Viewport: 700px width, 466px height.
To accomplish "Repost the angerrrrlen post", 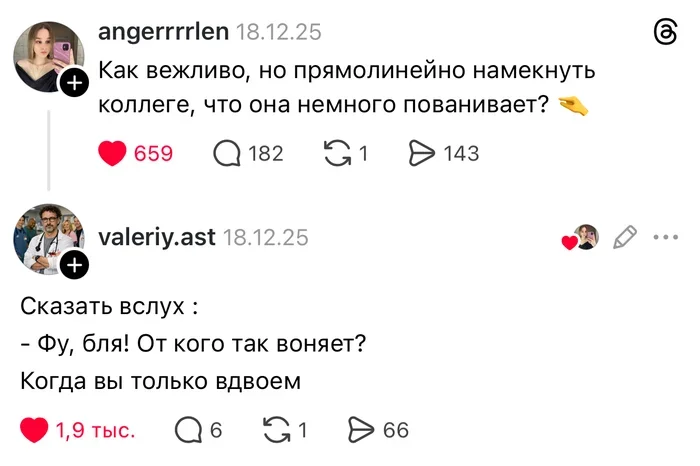I will [337, 153].
